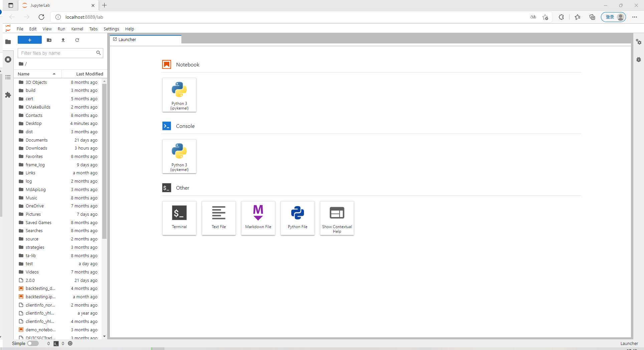The width and height of the screenshot is (644, 350).
Task: Open Python 3 notebook launcher card
Action: 179,95
